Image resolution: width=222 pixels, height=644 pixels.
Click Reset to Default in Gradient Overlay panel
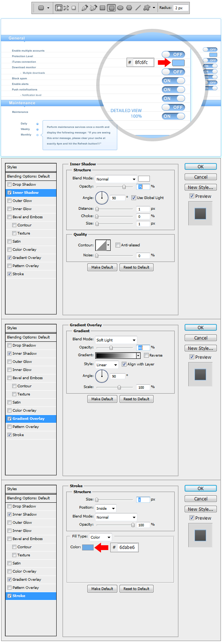136,399
